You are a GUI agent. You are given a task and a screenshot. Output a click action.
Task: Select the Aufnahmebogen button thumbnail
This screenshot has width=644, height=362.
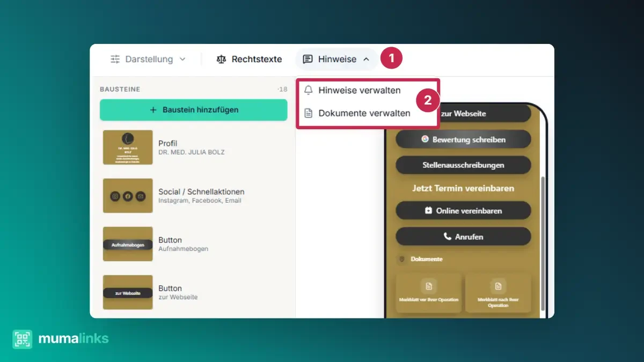tap(128, 244)
